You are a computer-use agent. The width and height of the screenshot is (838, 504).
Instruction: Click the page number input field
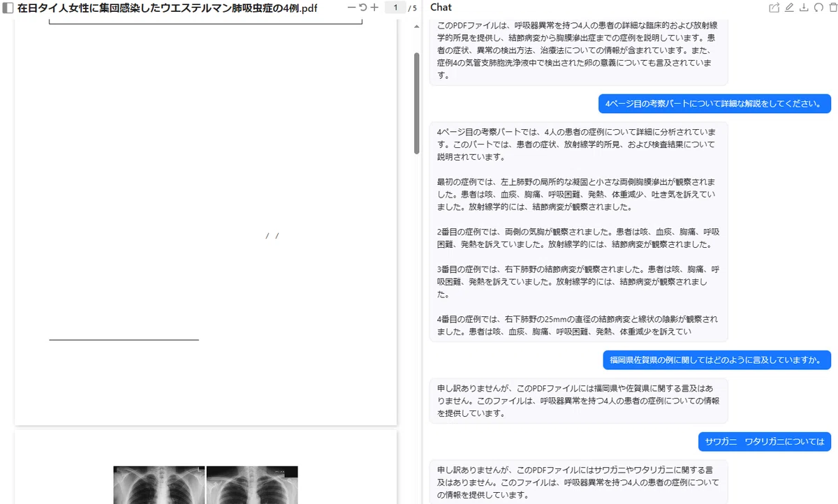click(x=395, y=8)
